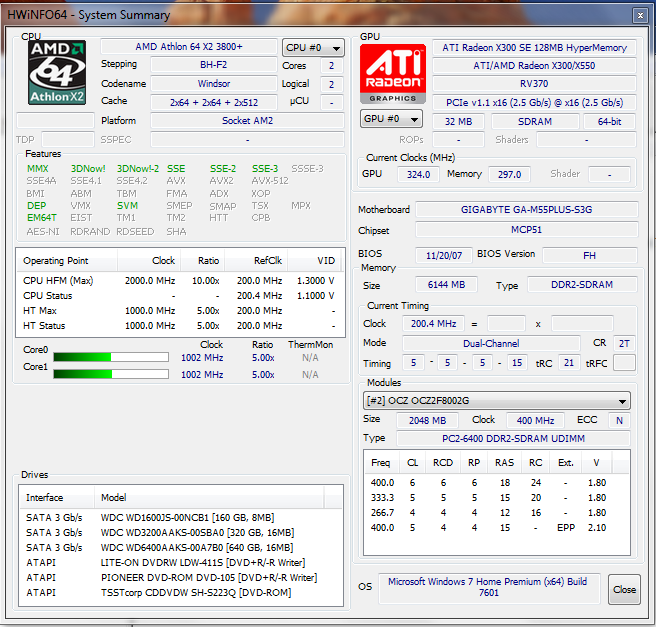
Task: Click the 32 MB video memory field
Action: pyautogui.click(x=458, y=122)
